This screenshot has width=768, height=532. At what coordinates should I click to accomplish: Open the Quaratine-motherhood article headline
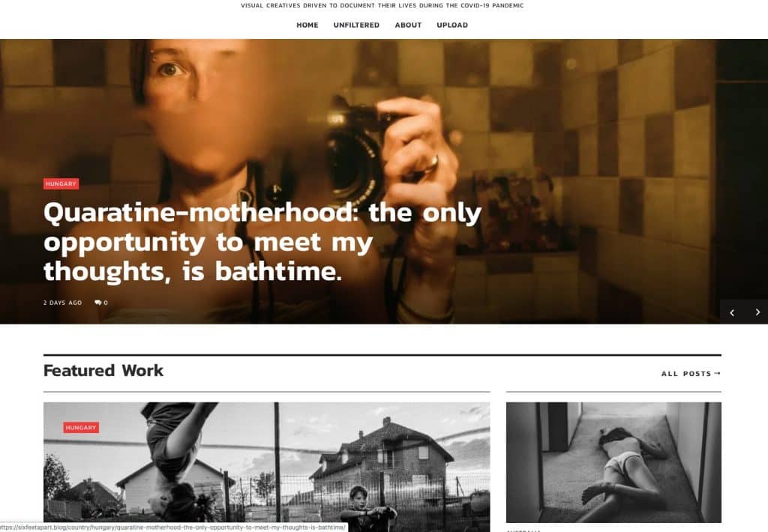pos(262,242)
